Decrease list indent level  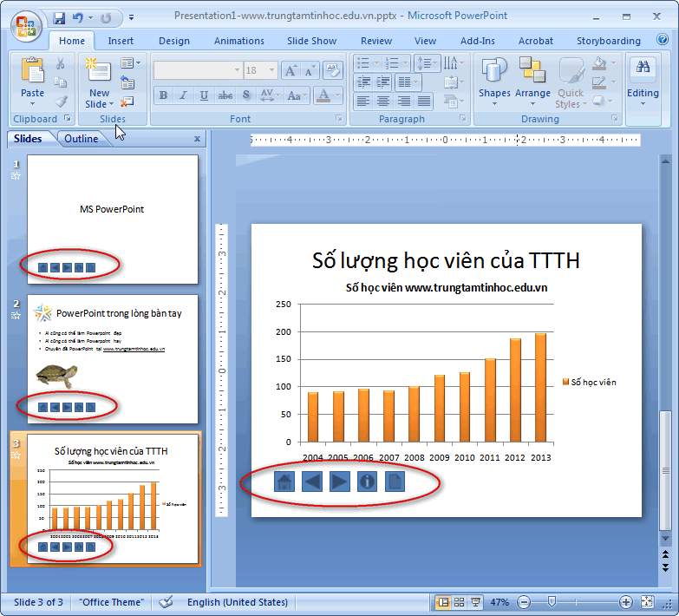pos(363,82)
